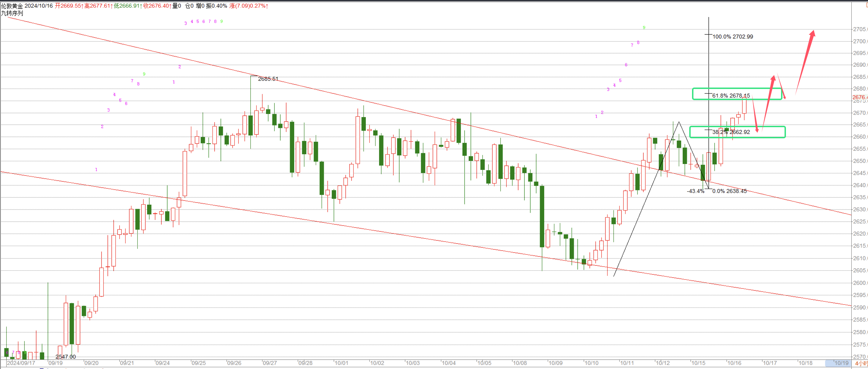
Task: Select the 2024/10/16 date in chart header
Action: click(x=39, y=6)
